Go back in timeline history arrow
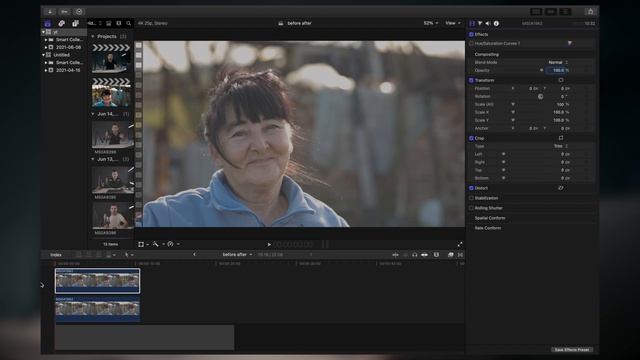 (194, 254)
